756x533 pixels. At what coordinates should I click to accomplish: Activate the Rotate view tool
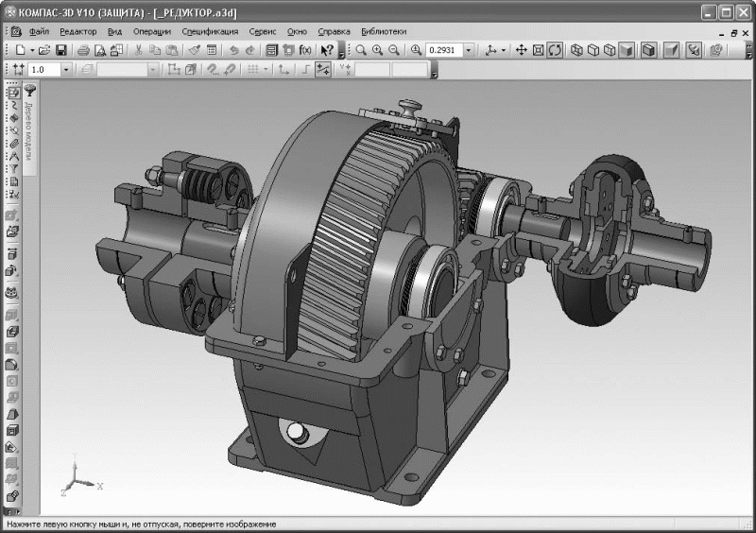coord(555,49)
